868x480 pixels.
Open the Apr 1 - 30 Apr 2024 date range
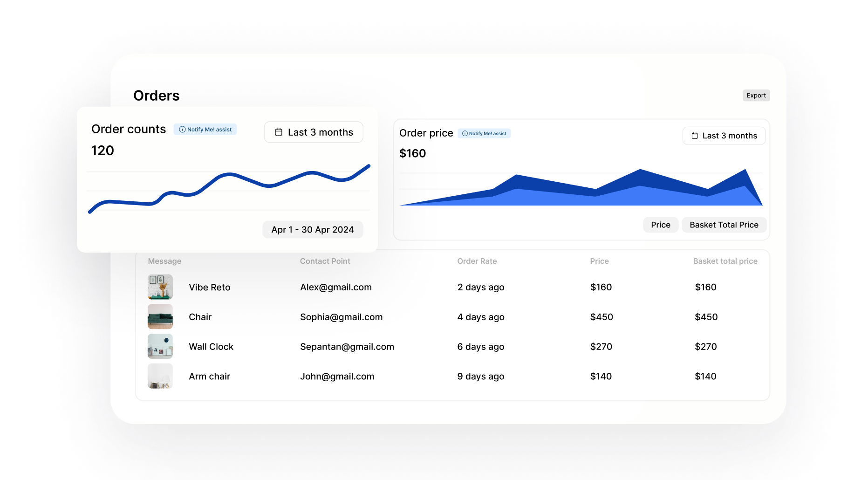tap(313, 229)
